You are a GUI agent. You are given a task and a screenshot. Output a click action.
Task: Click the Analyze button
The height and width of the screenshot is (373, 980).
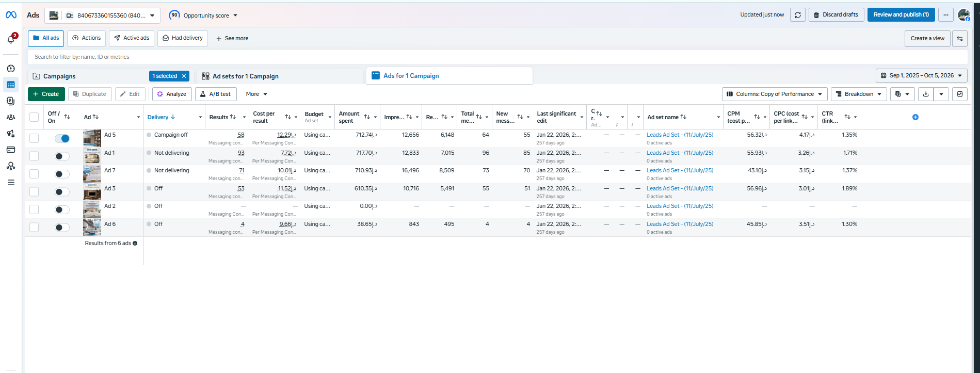coord(172,94)
